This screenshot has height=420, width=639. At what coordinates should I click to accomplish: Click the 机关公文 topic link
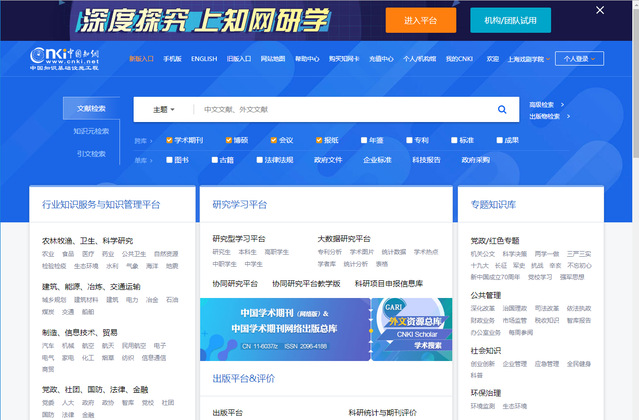pos(483,254)
